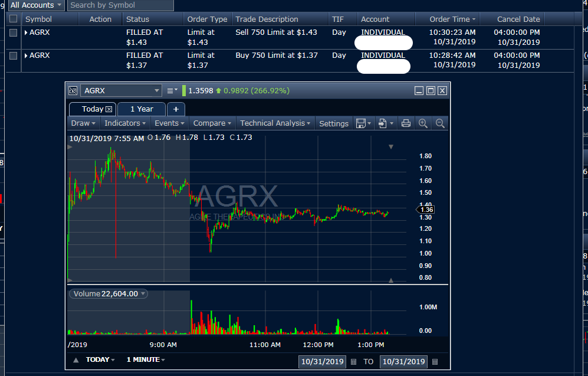Close the Today tab with its X
Viewport: 588px width, 376px height.
pos(109,109)
